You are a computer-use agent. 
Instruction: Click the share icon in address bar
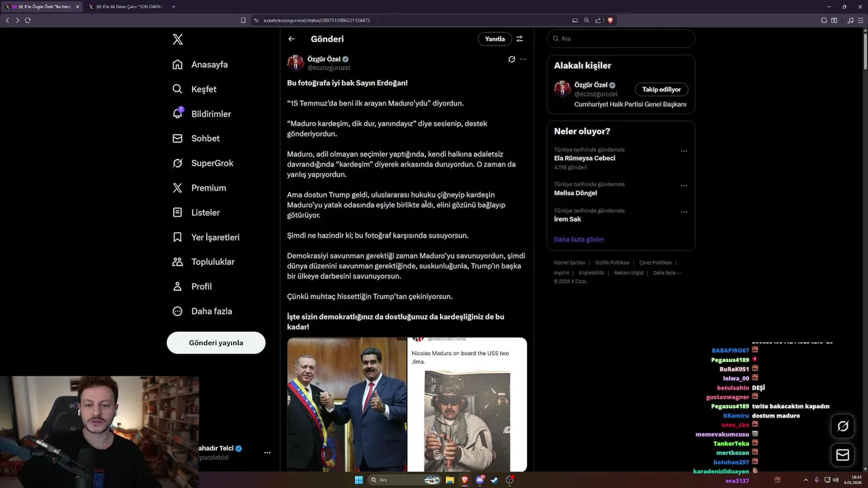pyautogui.click(x=598, y=20)
